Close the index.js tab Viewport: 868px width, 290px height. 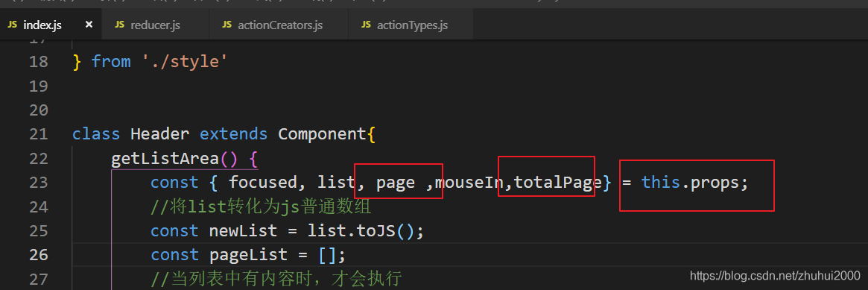tap(89, 25)
